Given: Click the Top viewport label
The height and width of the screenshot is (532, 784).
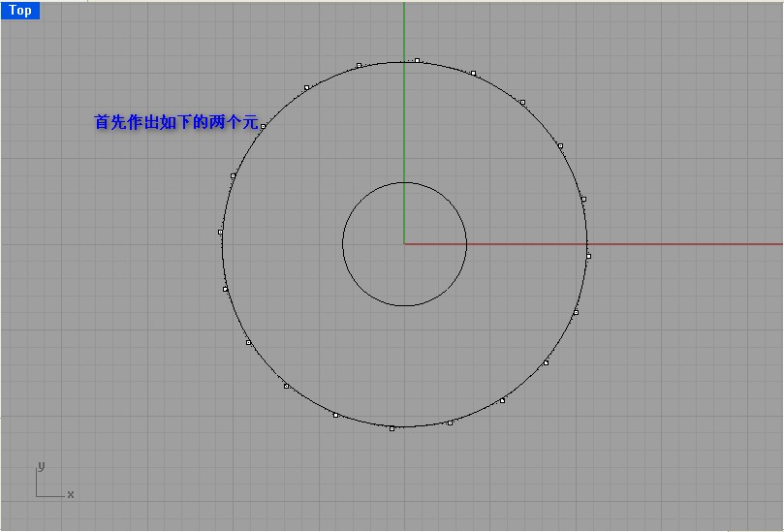Looking at the screenshot, I should coord(20,11).
